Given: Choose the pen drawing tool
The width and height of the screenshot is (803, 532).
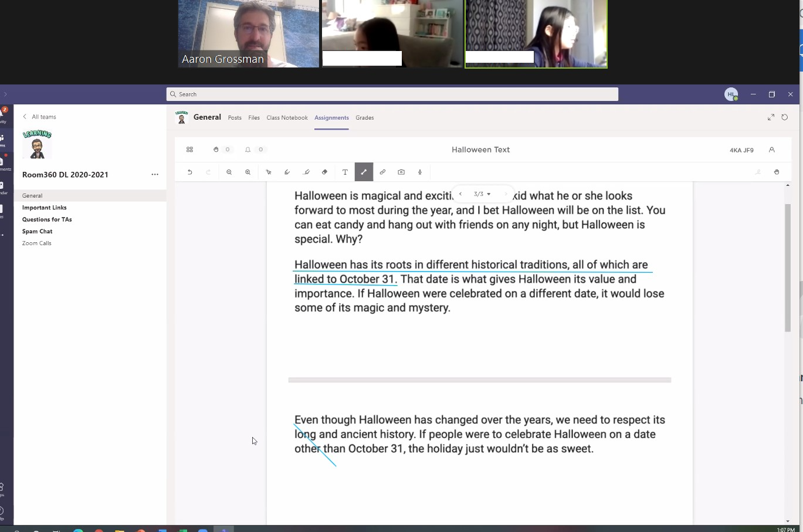Looking at the screenshot, I should [287, 172].
